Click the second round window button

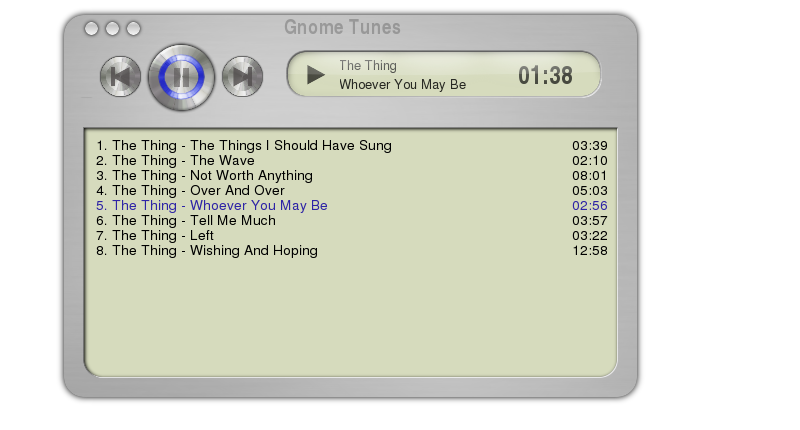pyautogui.click(x=112, y=29)
